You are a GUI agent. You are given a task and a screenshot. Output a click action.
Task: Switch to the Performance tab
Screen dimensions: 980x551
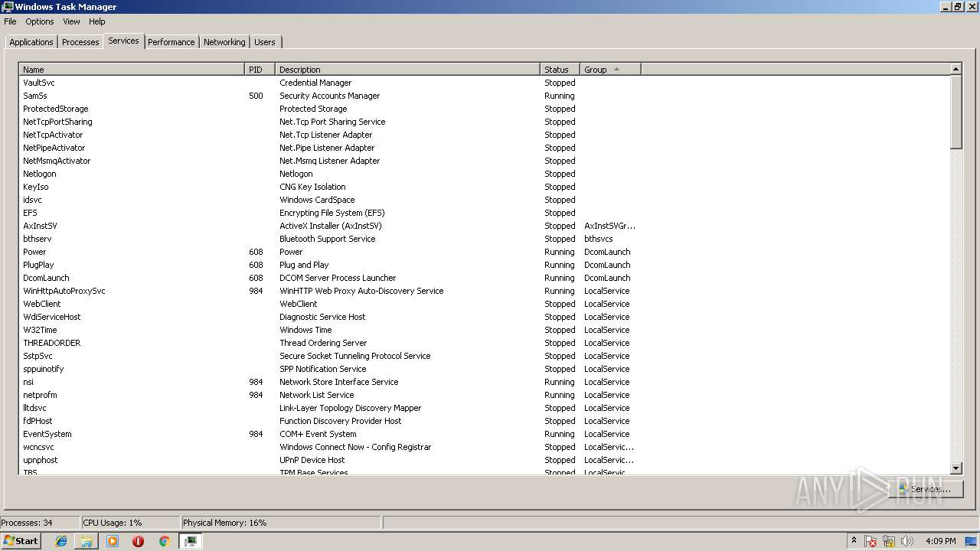171,42
